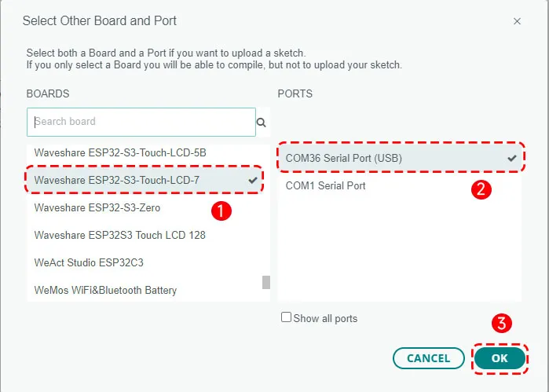Click red step marker number 1
Image resolution: width=549 pixels, height=392 pixels.
tap(222, 211)
